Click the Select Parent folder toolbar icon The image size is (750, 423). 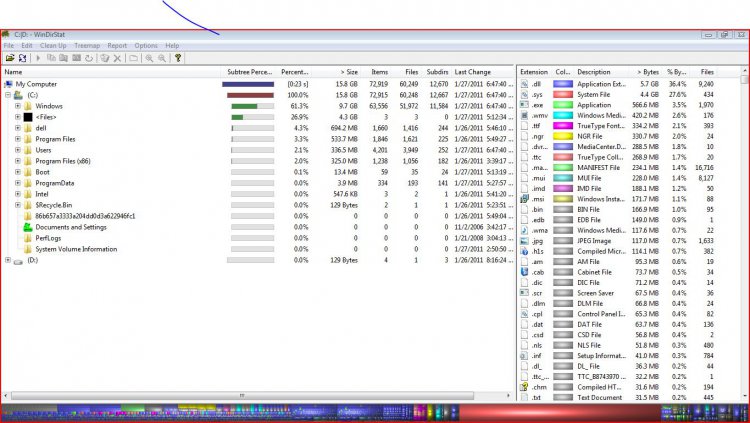(x=133, y=58)
